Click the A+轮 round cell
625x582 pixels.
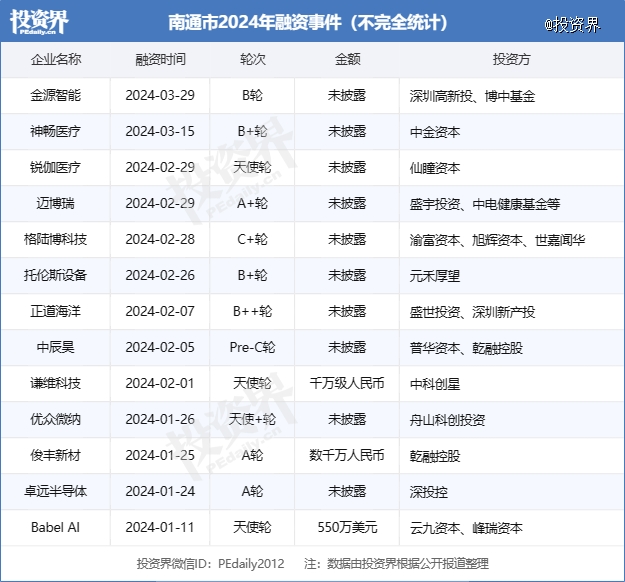click(252, 203)
